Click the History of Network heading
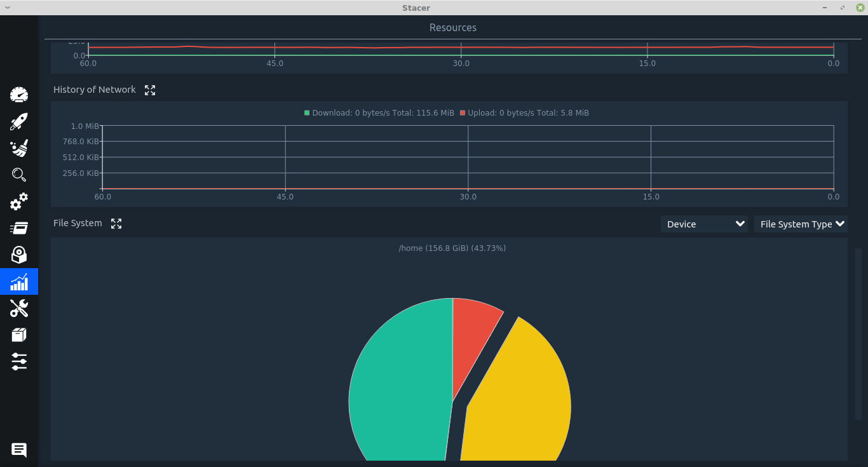Screen dimensions: 868x467 pyautogui.click(x=95, y=90)
